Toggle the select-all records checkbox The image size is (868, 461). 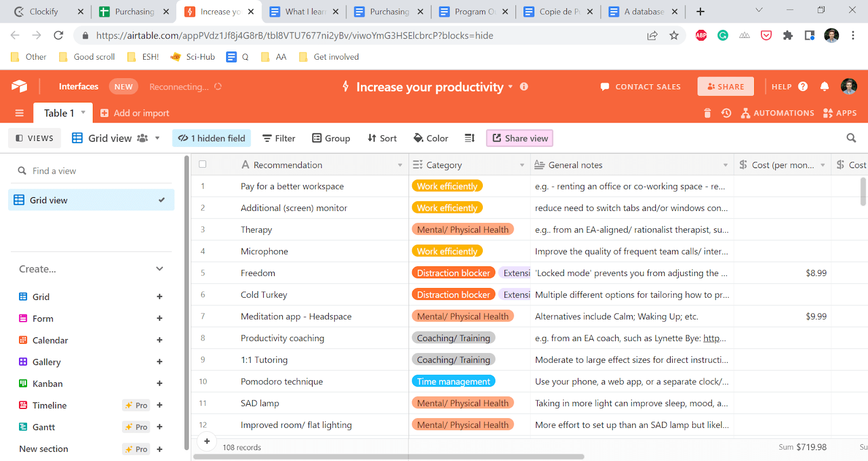(203, 164)
